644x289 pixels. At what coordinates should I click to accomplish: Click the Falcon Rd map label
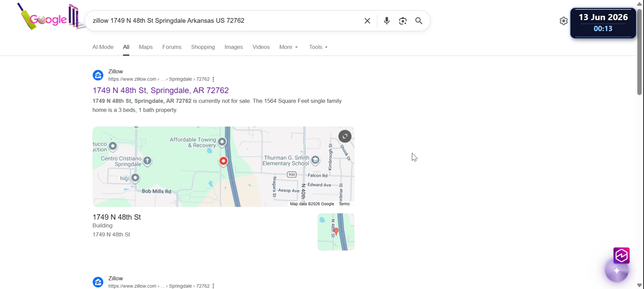318,175
